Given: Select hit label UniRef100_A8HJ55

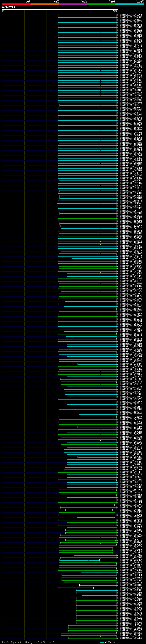Looking at the screenshot, I should pyautogui.click(x=131, y=608).
